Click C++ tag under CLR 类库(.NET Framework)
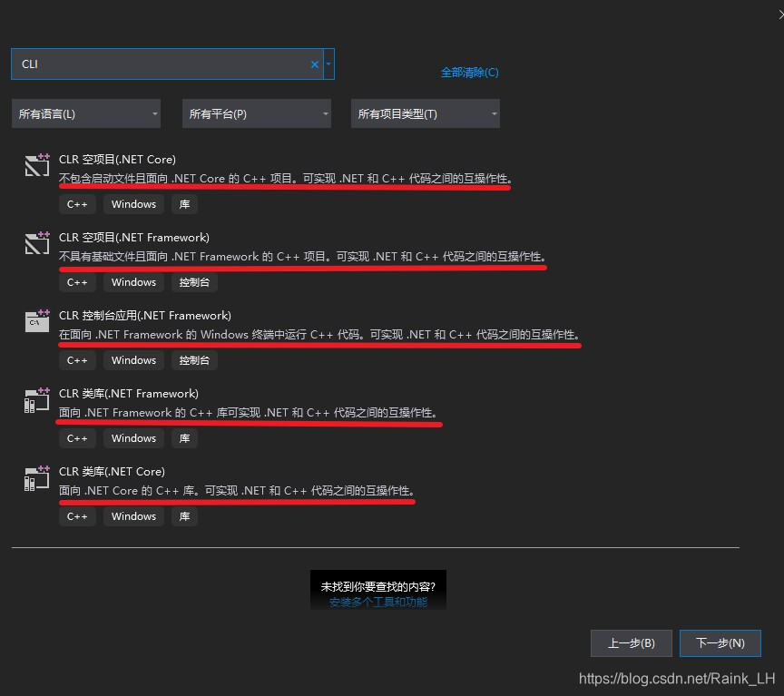Viewport: 784px width, 696px height. (x=77, y=438)
